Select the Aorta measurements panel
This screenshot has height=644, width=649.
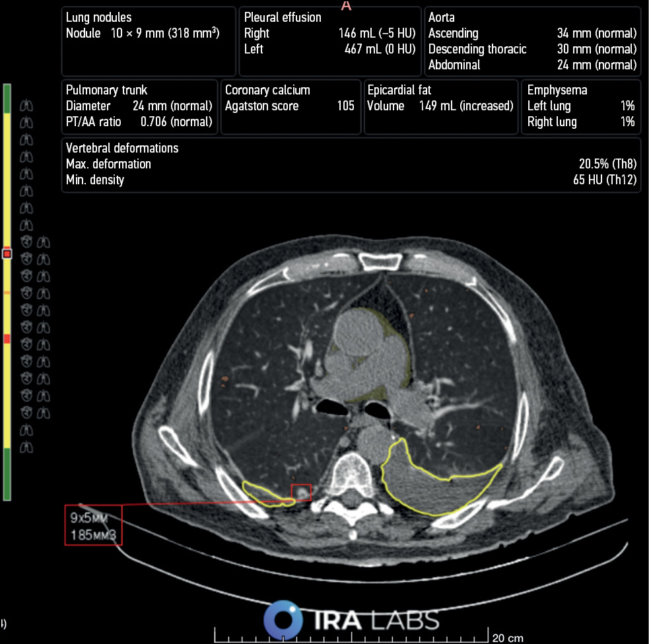click(532, 41)
